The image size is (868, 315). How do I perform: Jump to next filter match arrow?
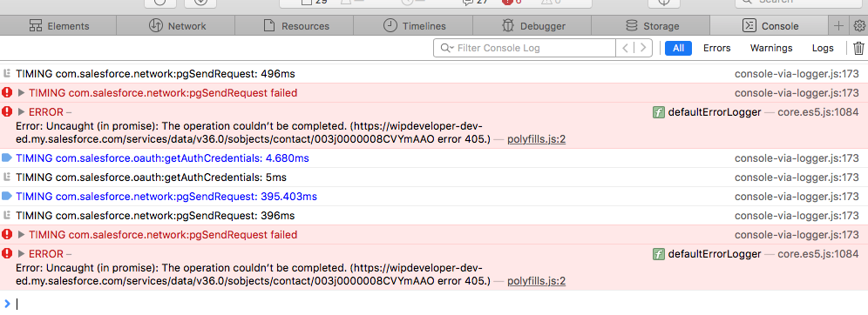tap(642, 48)
